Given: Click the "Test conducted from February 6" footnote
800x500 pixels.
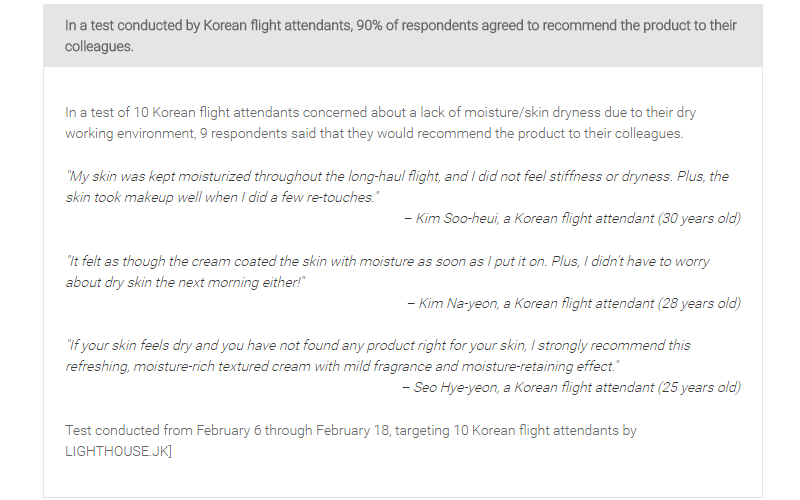Looking at the screenshot, I should [x=350, y=431].
